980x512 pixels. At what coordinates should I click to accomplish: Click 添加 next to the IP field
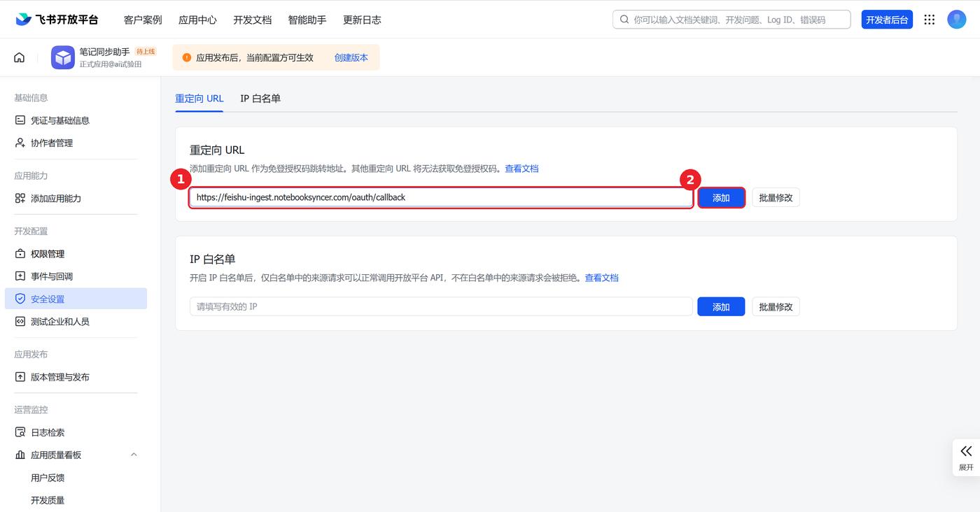pos(721,306)
